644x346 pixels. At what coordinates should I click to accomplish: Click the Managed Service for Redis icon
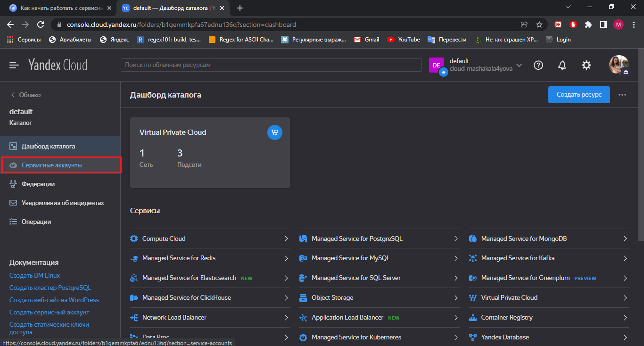tap(134, 258)
